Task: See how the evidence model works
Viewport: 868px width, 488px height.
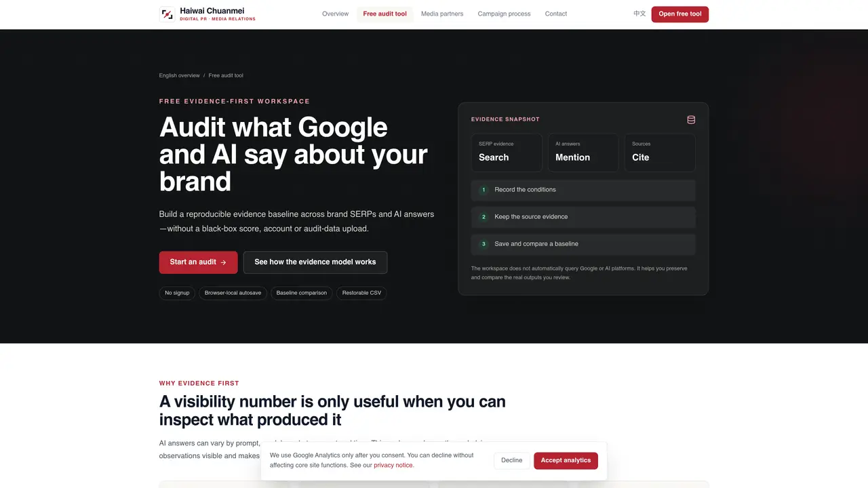Action: [315, 262]
